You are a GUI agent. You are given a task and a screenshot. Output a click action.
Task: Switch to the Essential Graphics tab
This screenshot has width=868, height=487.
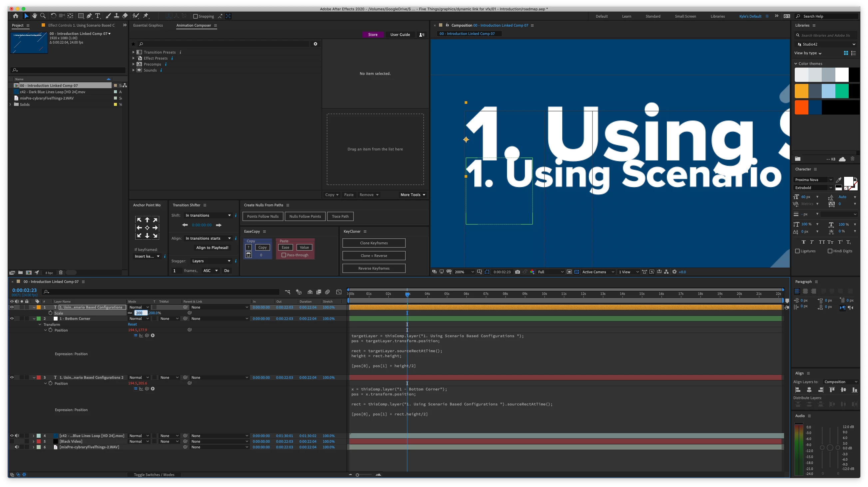coord(148,25)
